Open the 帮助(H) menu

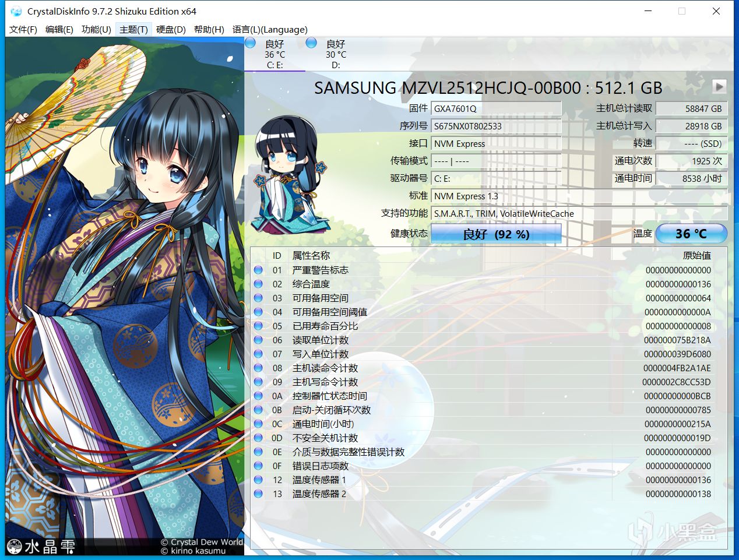tap(209, 29)
